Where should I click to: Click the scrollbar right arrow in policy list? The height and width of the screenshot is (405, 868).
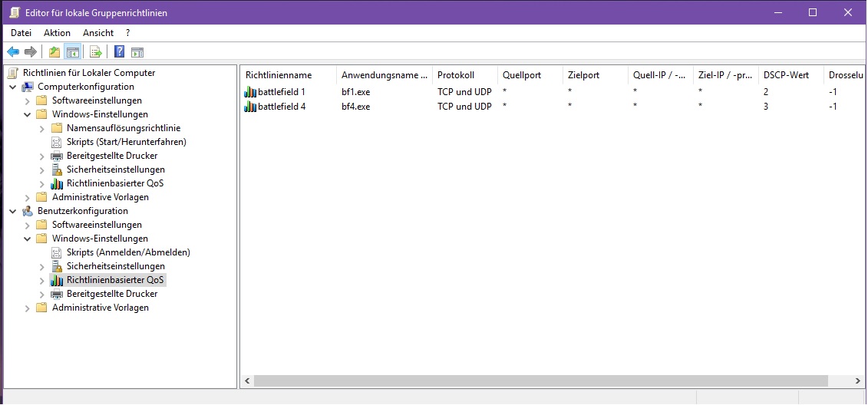857,381
